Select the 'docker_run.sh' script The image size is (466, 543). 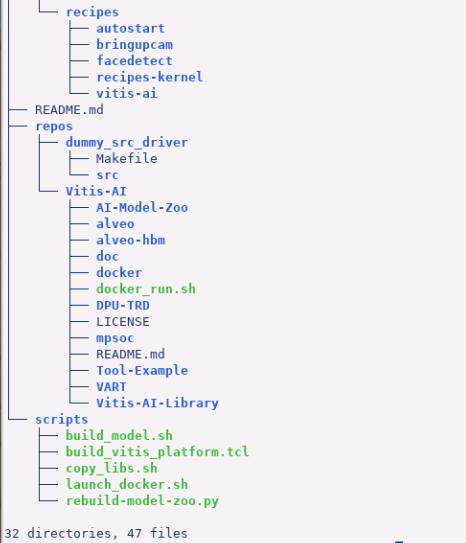(146, 289)
